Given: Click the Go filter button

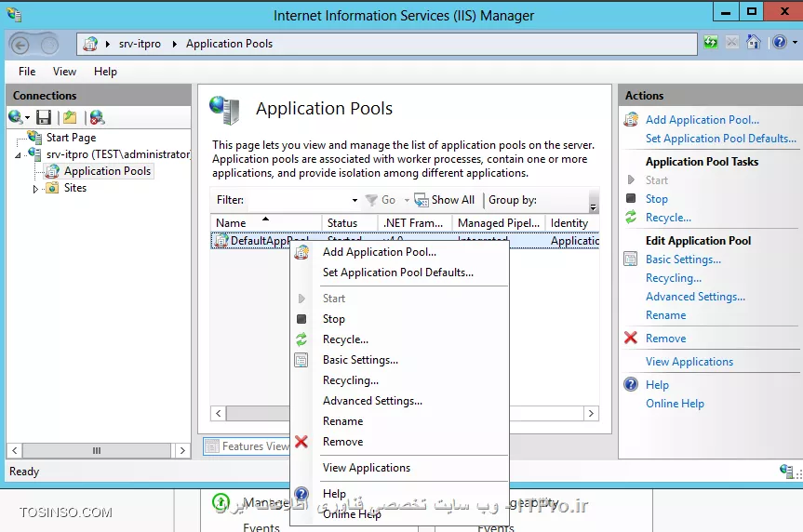Looking at the screenshot, I should click(x=381, y=200).
